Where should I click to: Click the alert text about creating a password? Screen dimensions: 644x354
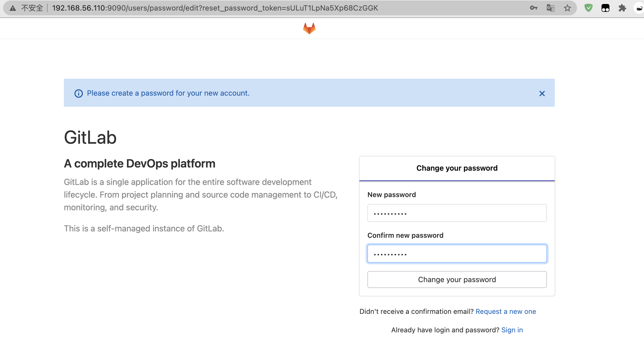[168, 93]
